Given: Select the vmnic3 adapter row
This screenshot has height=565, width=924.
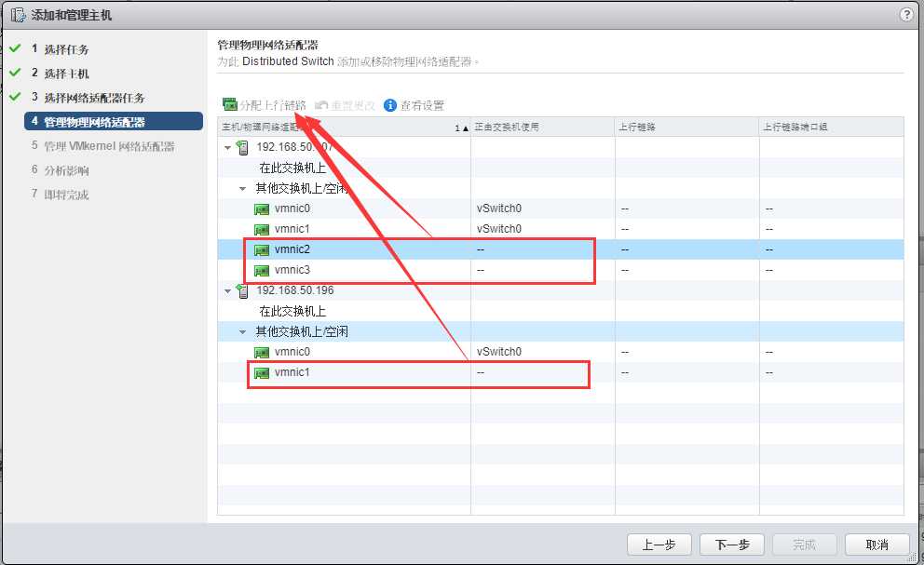Looking at the screenshot, I should tap(561, 271).
